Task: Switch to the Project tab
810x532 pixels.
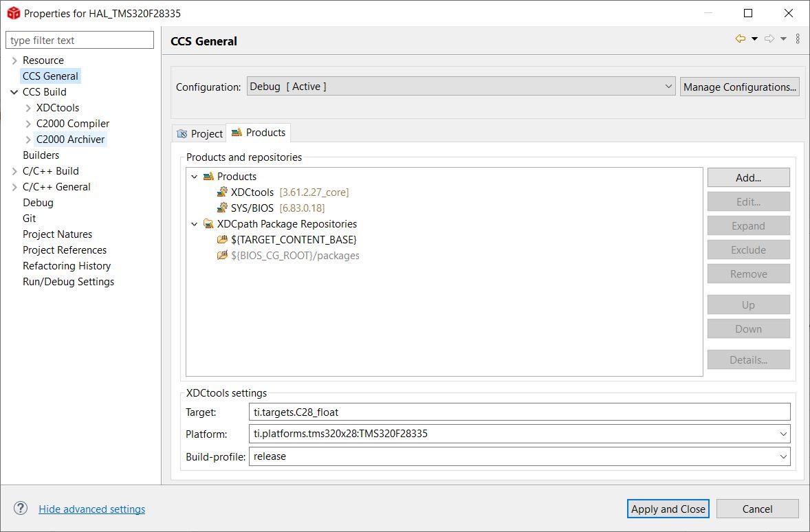Action: pyautogui.click(x=199, y=133)
